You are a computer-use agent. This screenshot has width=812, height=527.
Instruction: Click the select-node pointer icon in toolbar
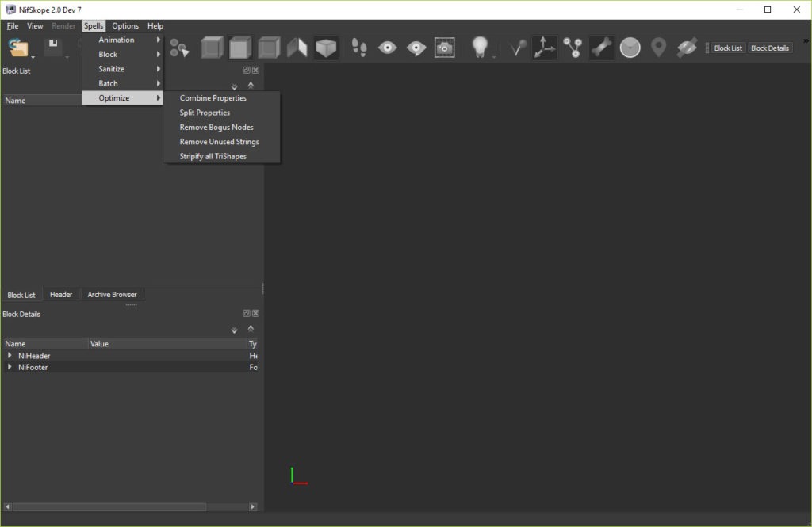pyautogui.click(x=179, y=48)
